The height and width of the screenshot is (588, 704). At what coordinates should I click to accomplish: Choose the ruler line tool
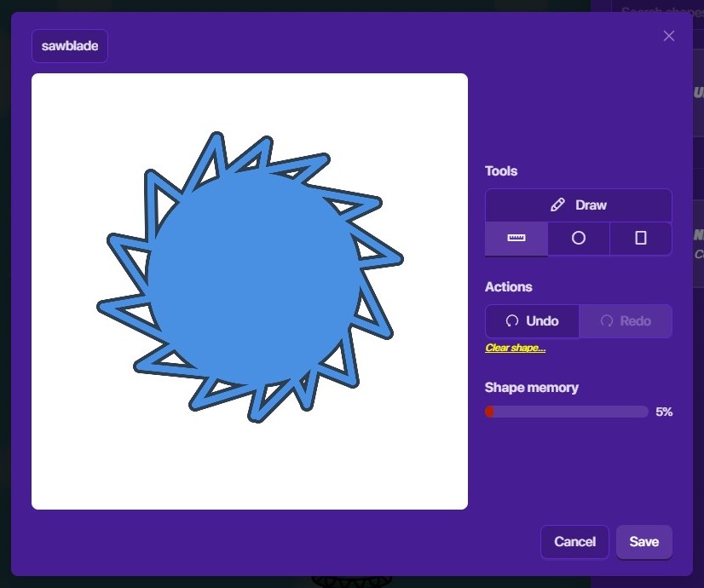[516, 239]
